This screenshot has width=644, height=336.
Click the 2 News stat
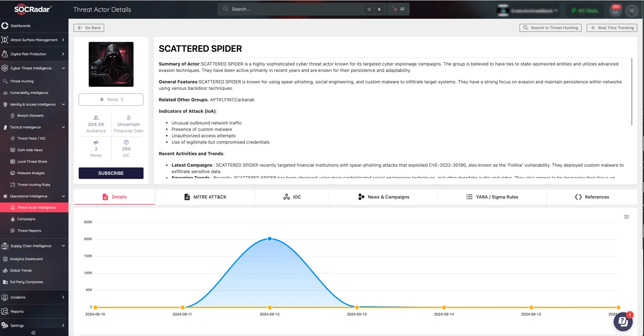96,149
